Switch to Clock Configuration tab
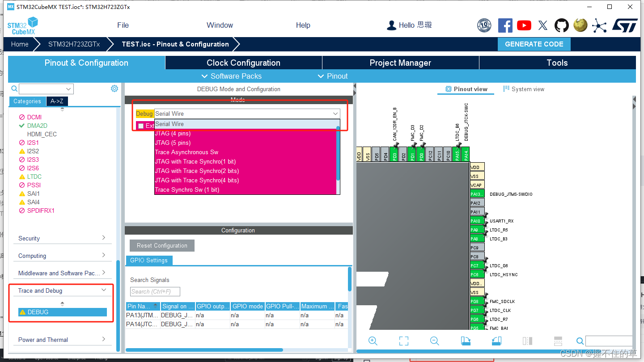The width and height of the screenshot is (644, 362). [x=243, y=63]
